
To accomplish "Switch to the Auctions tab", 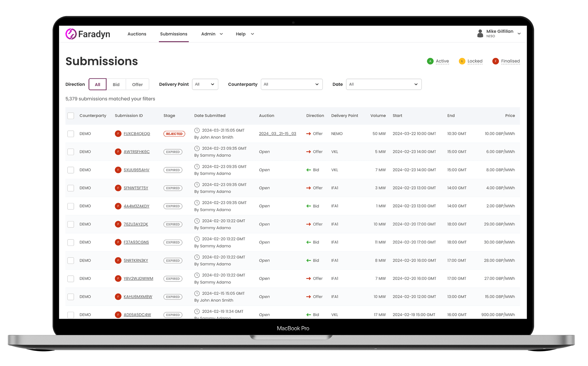I will pos(137,34).
